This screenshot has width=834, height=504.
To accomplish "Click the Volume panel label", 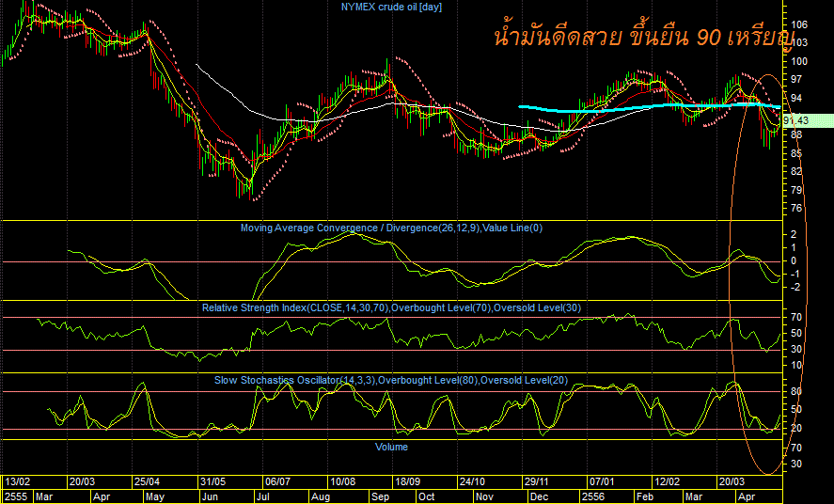I will (391, 448).
